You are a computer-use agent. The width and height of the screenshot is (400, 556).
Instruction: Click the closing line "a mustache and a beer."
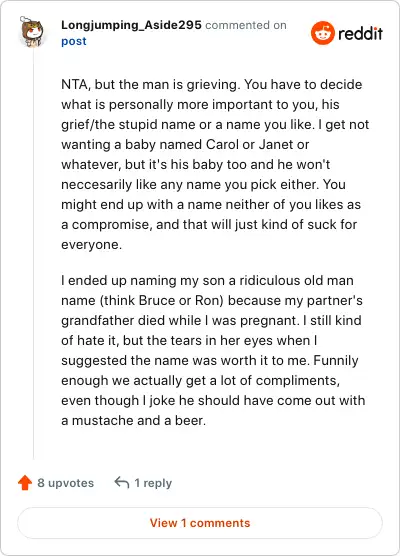(x=133, y=421)
